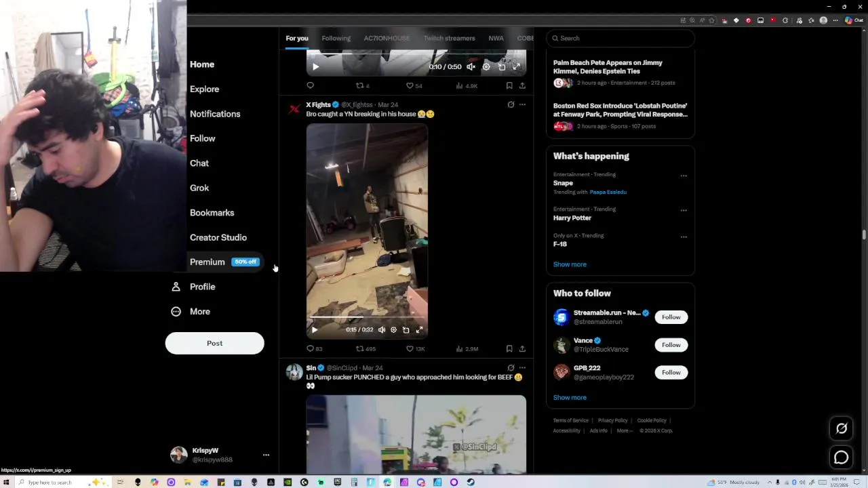Open Notifications in sidebar

click(215, 114)
